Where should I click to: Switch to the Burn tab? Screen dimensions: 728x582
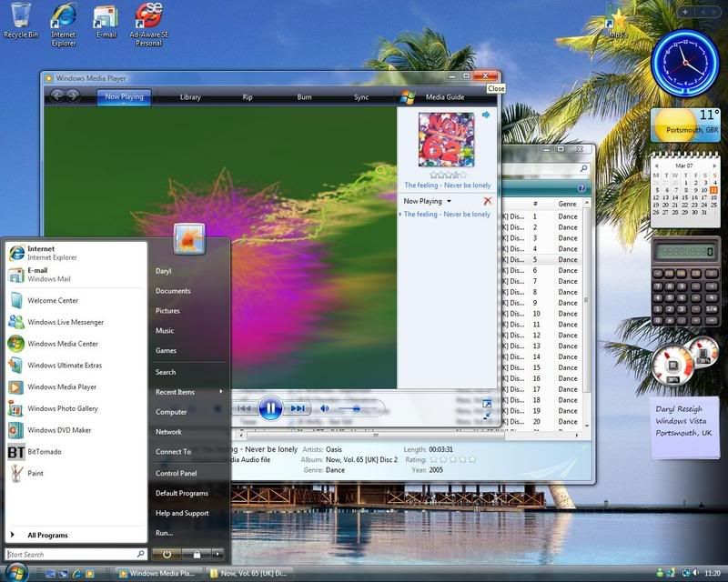coord(304,97)
